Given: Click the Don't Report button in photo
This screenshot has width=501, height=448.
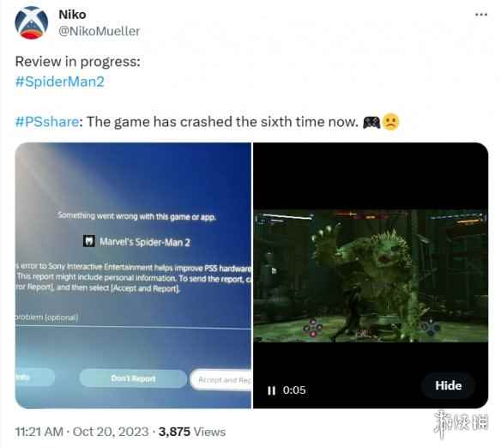Looking at the screenshot, I should coord(133,378).
